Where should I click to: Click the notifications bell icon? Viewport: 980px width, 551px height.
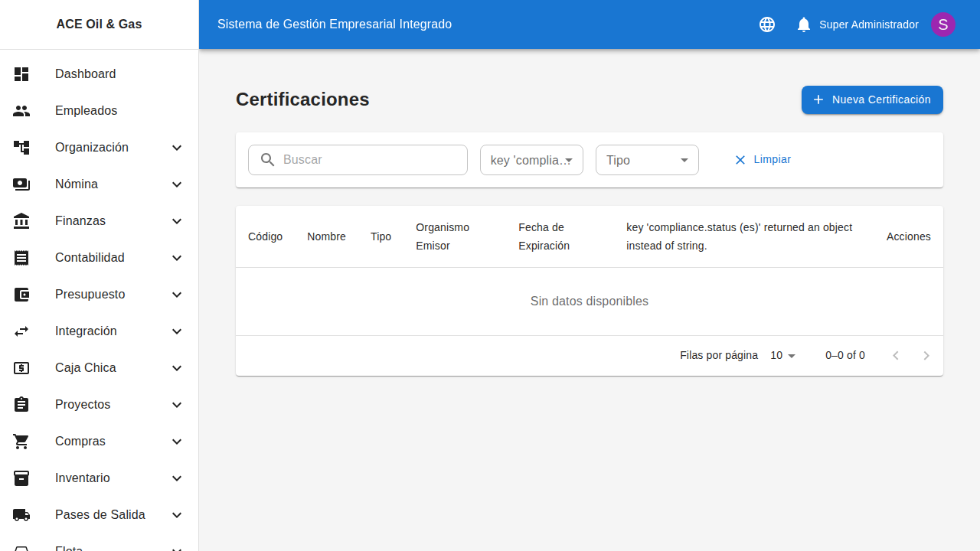pyautogui.click(x=803, y=24)
